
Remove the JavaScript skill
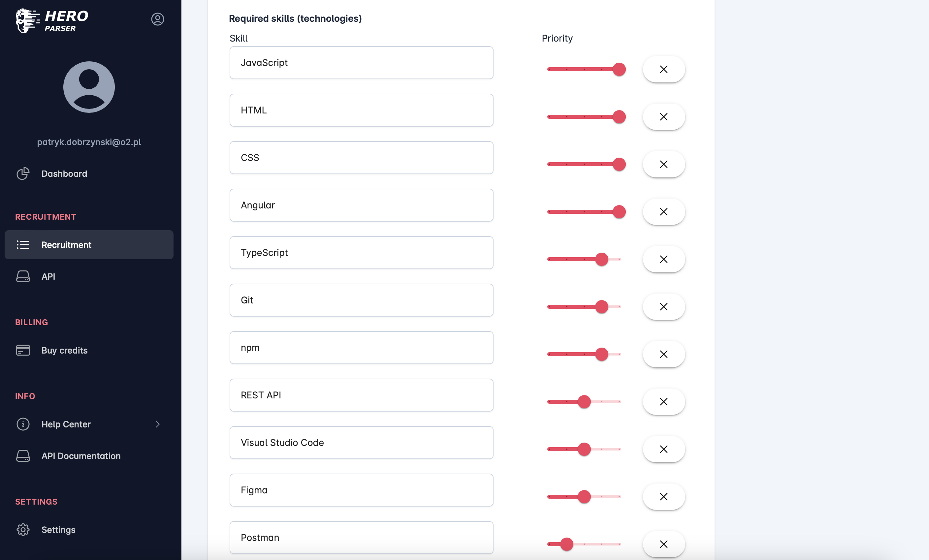click(663, 69)
